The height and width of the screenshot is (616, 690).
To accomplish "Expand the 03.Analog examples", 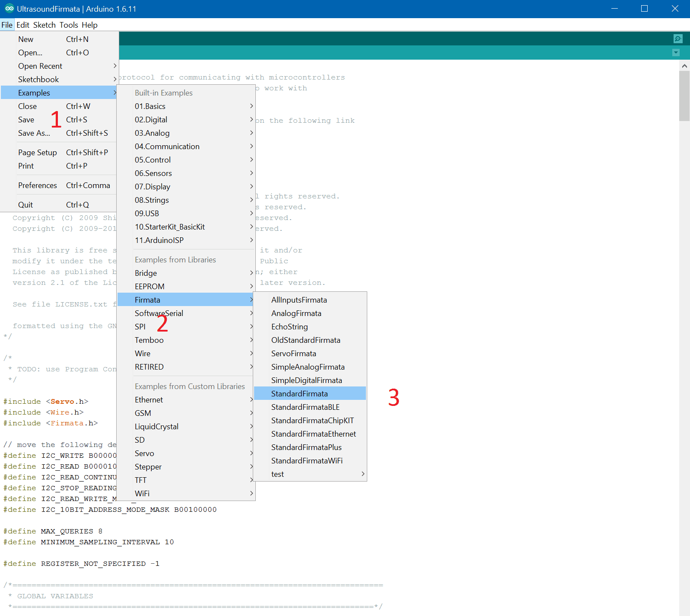I will [186, 133].
